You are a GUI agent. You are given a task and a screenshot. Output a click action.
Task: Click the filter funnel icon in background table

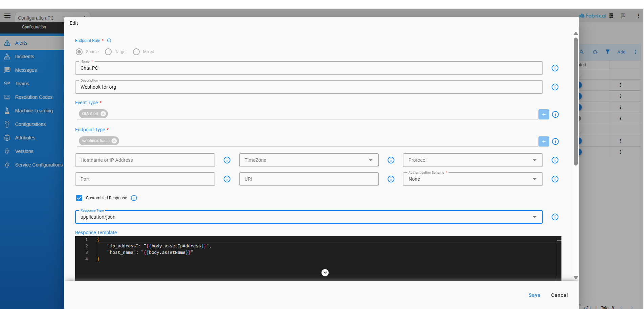pos(608,52)
